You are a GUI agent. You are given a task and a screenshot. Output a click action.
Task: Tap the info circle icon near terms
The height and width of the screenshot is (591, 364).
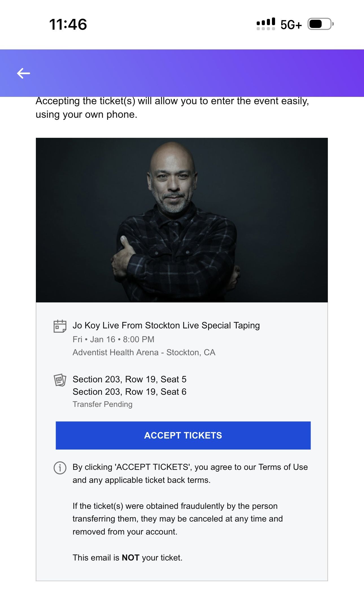[x=60, y=468]
